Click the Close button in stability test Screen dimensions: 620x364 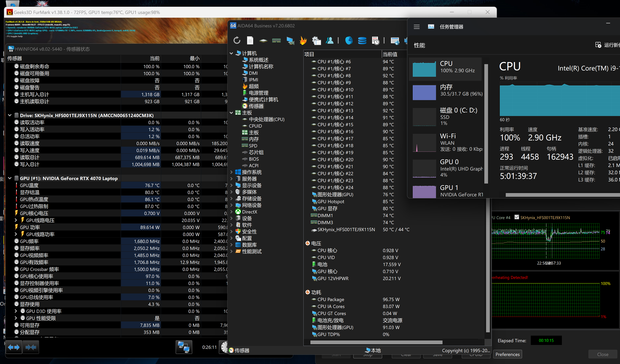tap(603, 354)
